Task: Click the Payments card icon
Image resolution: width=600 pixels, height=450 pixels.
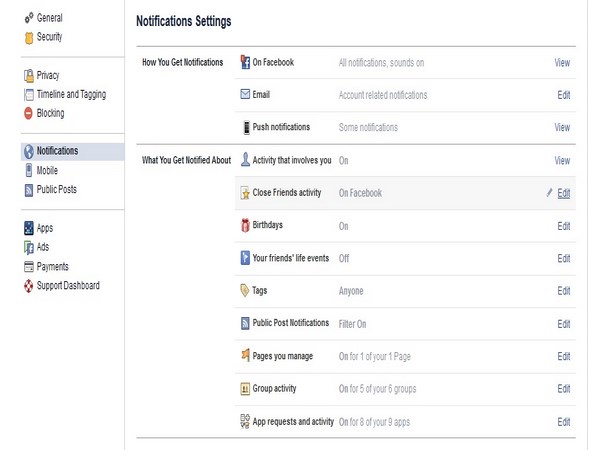Action: point(29,266)
